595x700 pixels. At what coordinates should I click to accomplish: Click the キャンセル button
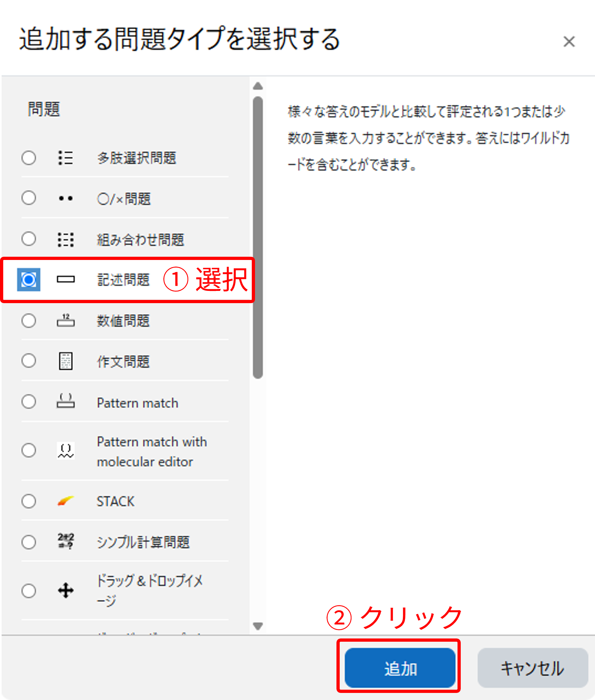click(533, 668)
